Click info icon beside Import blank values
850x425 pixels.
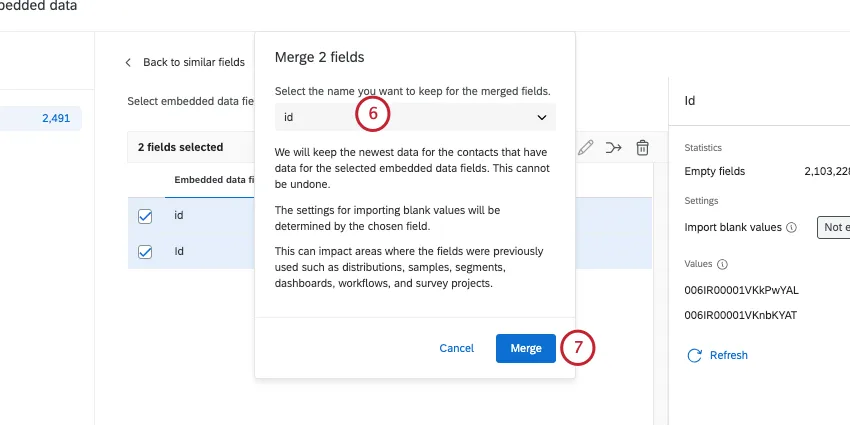pos(792,227)
